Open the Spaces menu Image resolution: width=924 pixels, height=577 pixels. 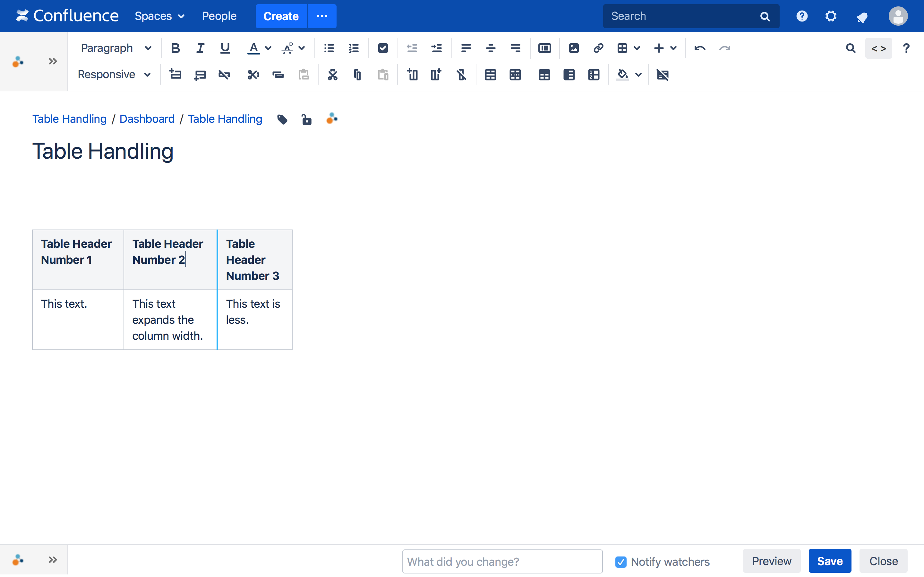159,16
